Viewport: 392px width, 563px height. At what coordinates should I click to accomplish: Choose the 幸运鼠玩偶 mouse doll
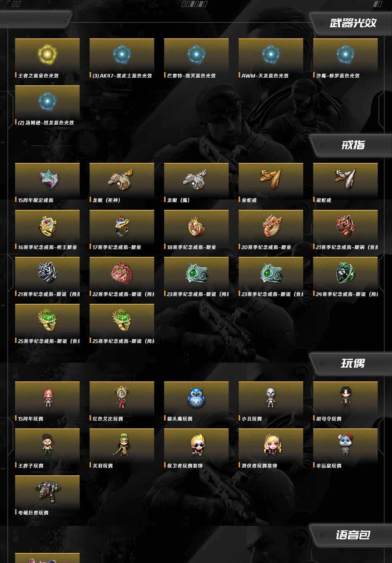coord(345,445)
